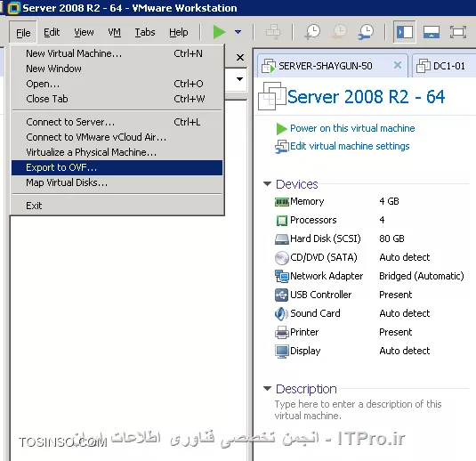Open the snapshot manager wrench-clock icon
Image resolution: width=476 pixels, height=461 pixels.
(x=366, y=32)
